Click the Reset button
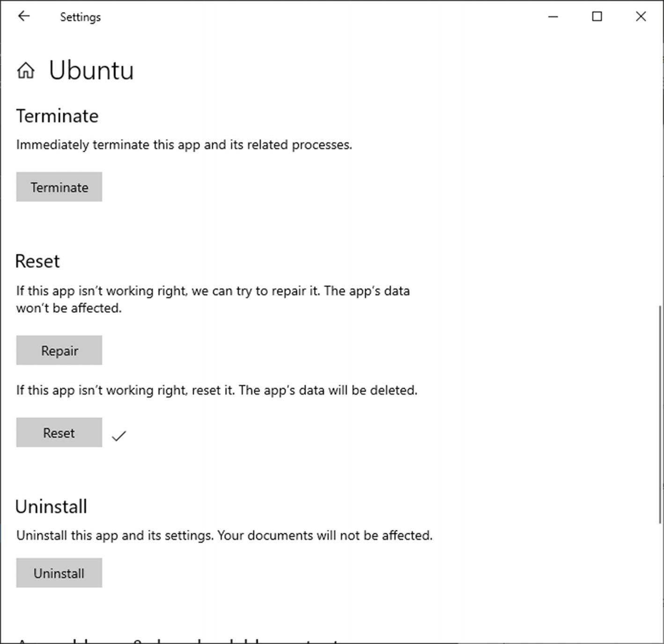 coord(59,432)
